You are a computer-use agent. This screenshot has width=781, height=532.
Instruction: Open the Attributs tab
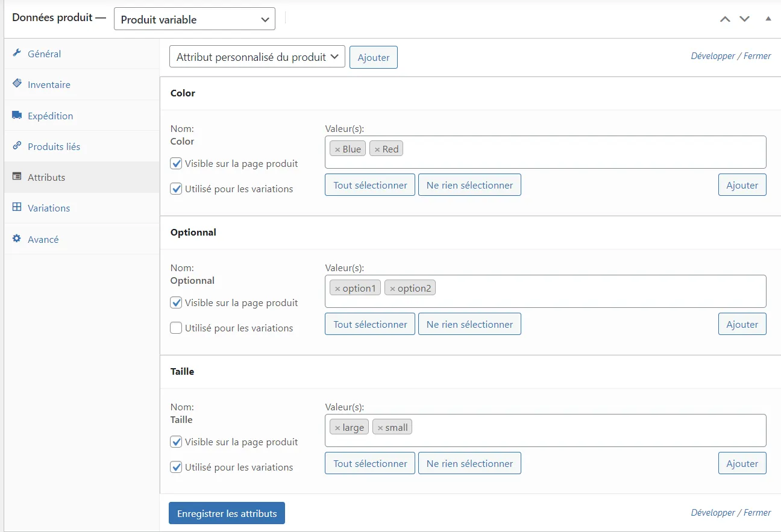tap(46, 177)
